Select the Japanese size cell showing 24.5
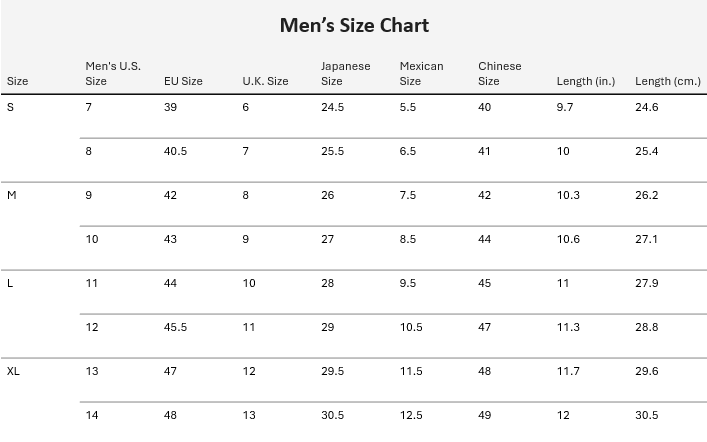 (332, 107)
